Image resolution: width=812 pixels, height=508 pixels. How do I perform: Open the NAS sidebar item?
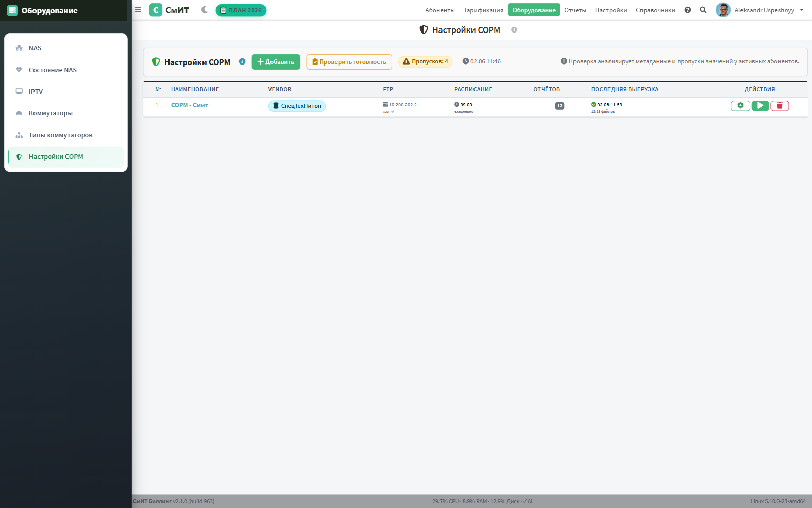coord(66,48)
